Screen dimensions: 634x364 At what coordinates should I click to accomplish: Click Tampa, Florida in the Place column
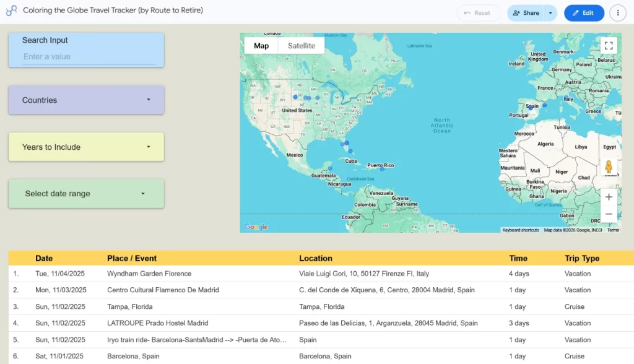tap(130, 306)
